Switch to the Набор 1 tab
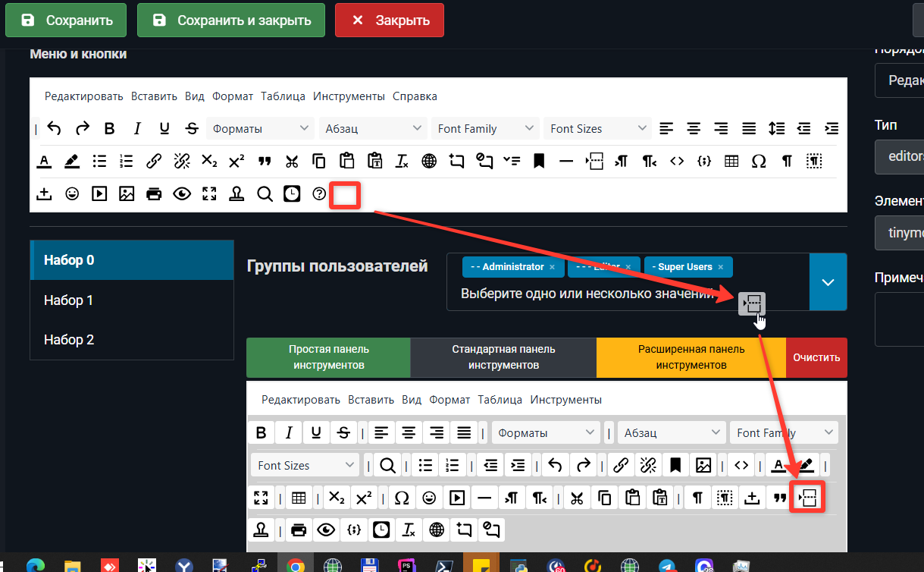Image resolution: width=924 pixels, height=572 pixels. (x=132, y=300)
